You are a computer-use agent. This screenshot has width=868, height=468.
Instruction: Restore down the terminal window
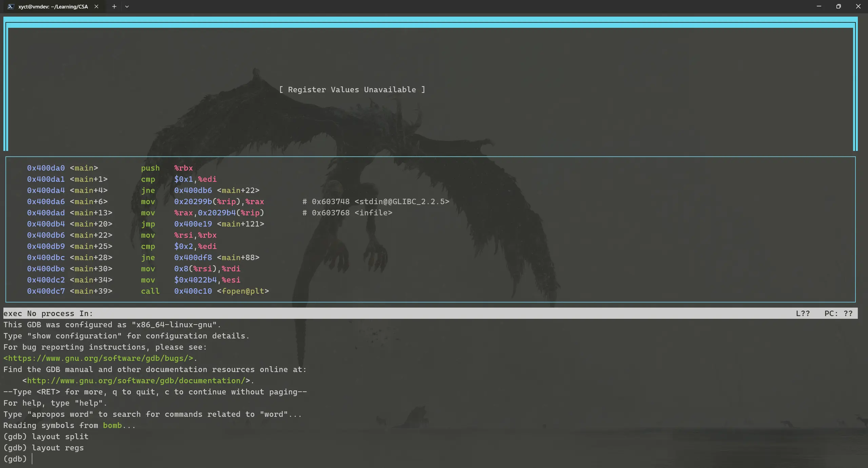pos(839,6)
